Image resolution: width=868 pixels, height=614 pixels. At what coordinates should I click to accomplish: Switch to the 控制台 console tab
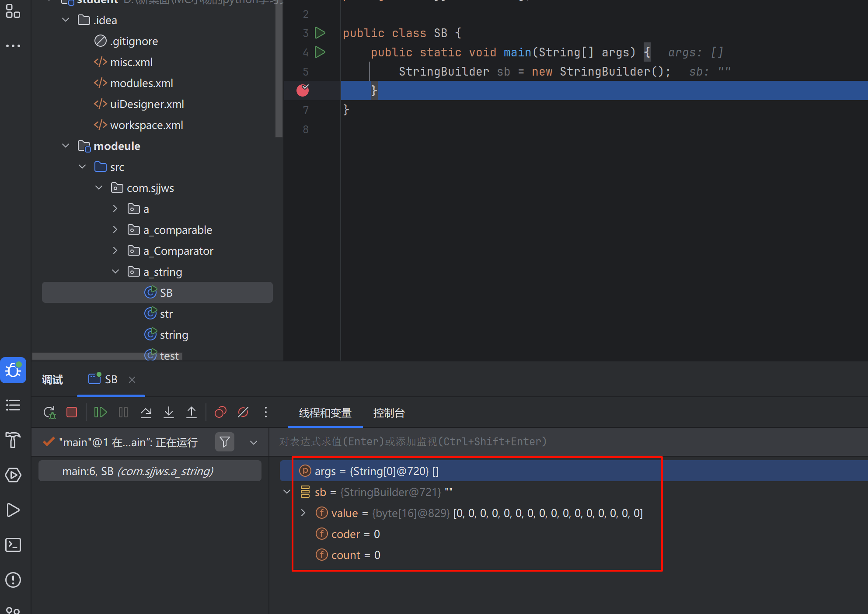point(389,413)
